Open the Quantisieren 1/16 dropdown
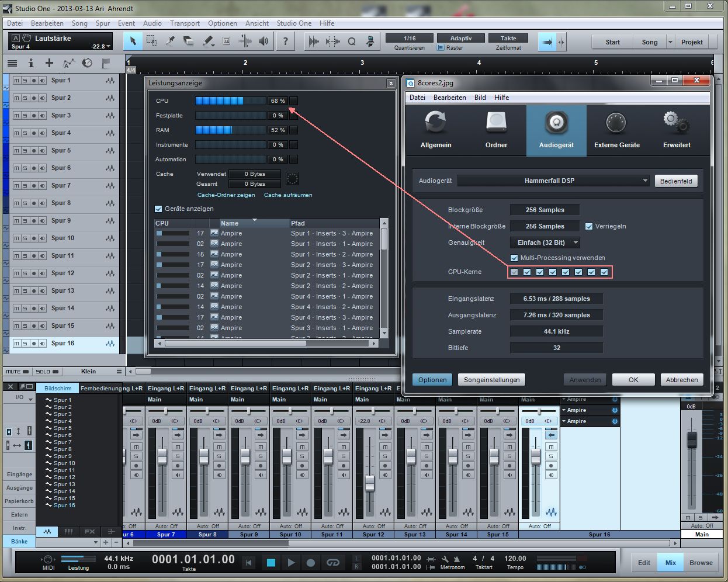 click(410, 38)
